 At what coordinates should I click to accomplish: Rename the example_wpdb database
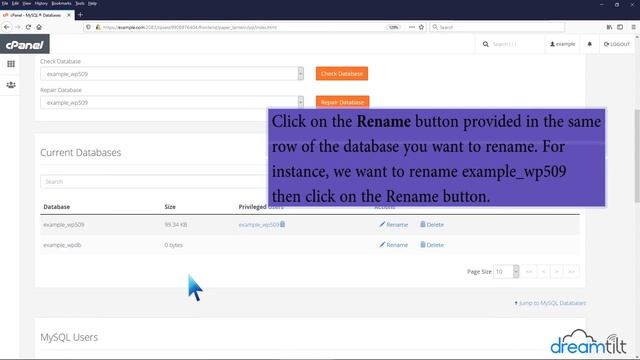click(x=393, y=245)
